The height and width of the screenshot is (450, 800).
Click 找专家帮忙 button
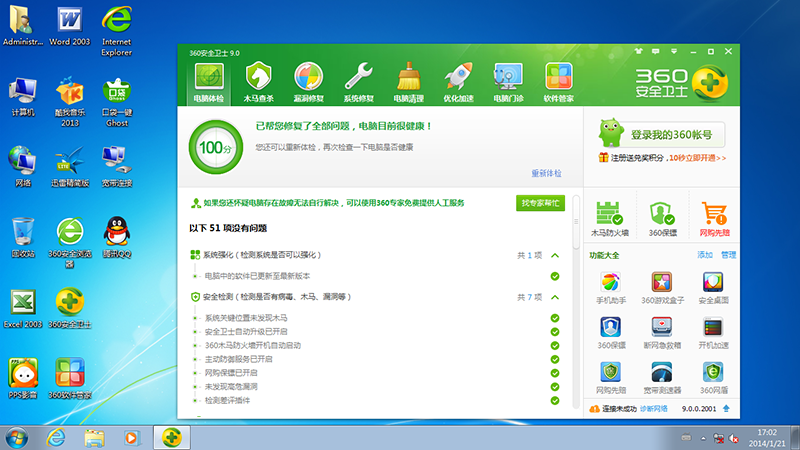(540, 203)
